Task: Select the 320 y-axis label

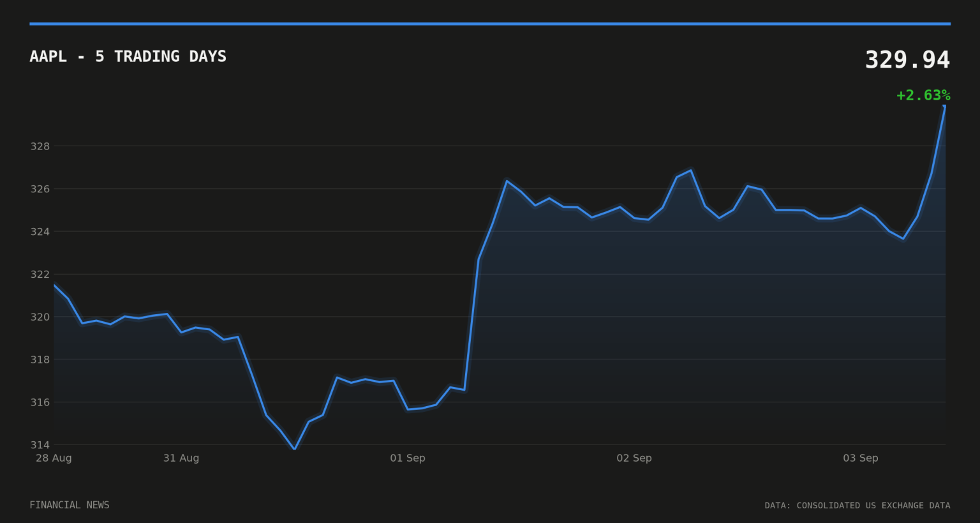Action: (x=40, y=317)
